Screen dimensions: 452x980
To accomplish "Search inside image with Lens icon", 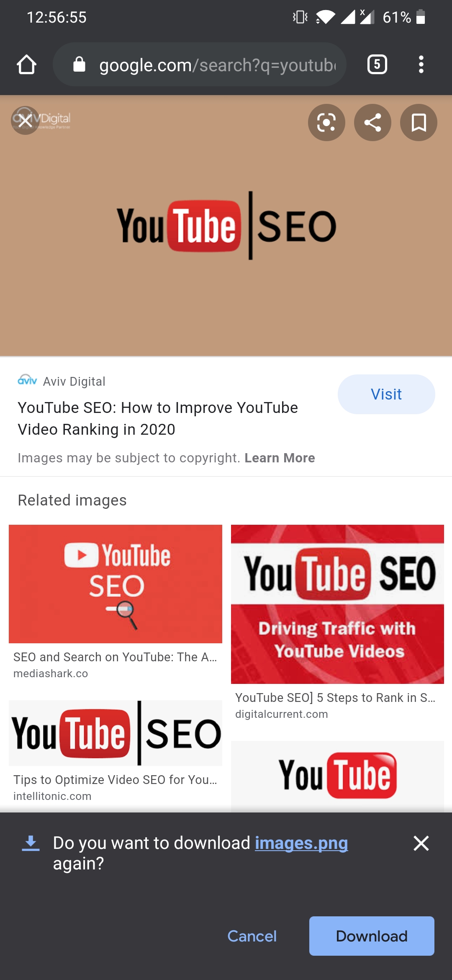I will (326, 122).
